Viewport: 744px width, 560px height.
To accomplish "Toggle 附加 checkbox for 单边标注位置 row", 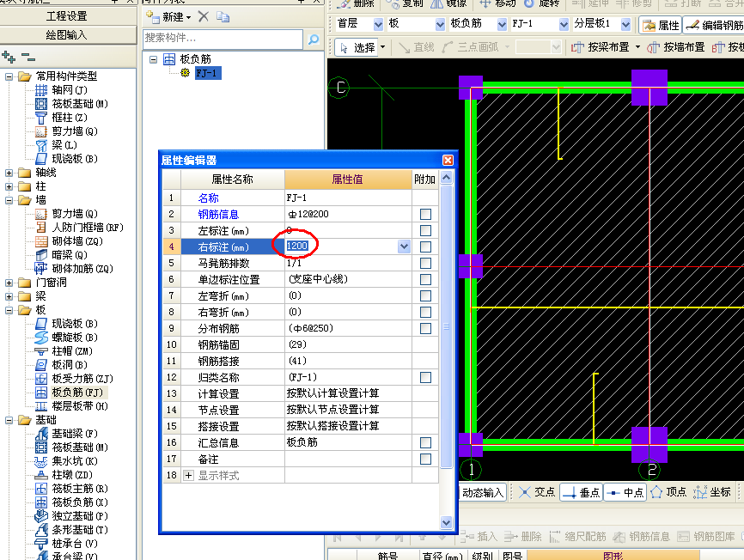I will (x=425, y=280).
